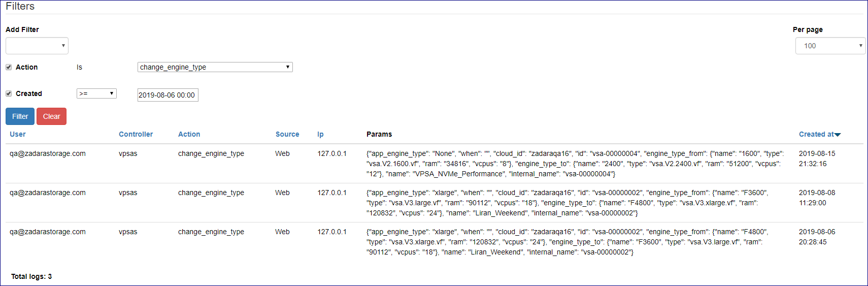Click the Created at sort arrow icon
This screenshot has height=286, width=868.
coord(838,135)
